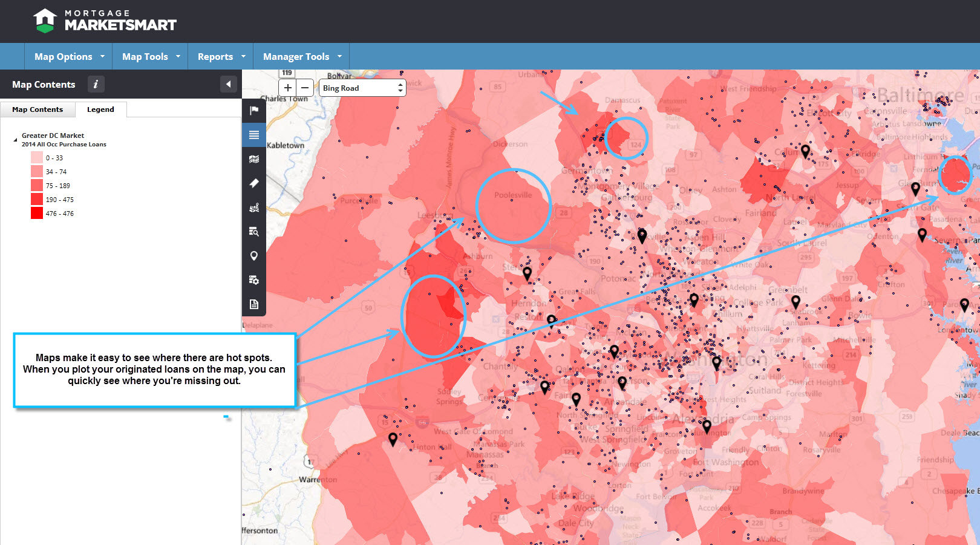Open the Reports menu
980x545 pixels.
tap(221, 56)
